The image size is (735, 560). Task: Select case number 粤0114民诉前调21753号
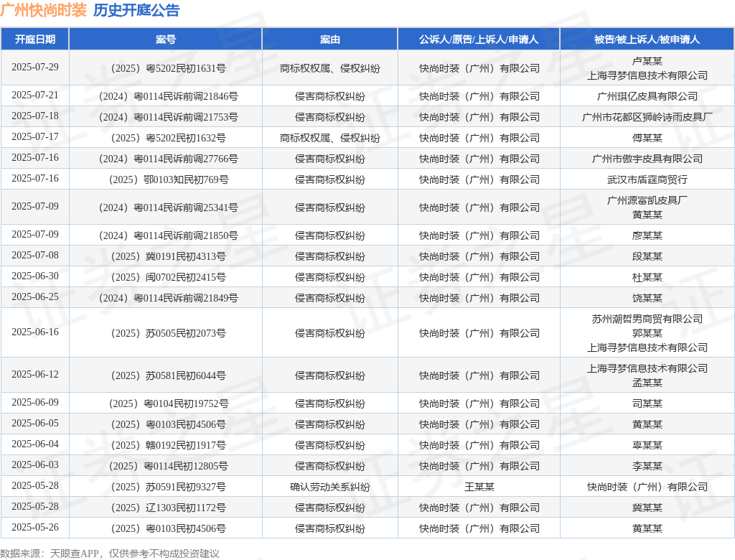(168, 117)
